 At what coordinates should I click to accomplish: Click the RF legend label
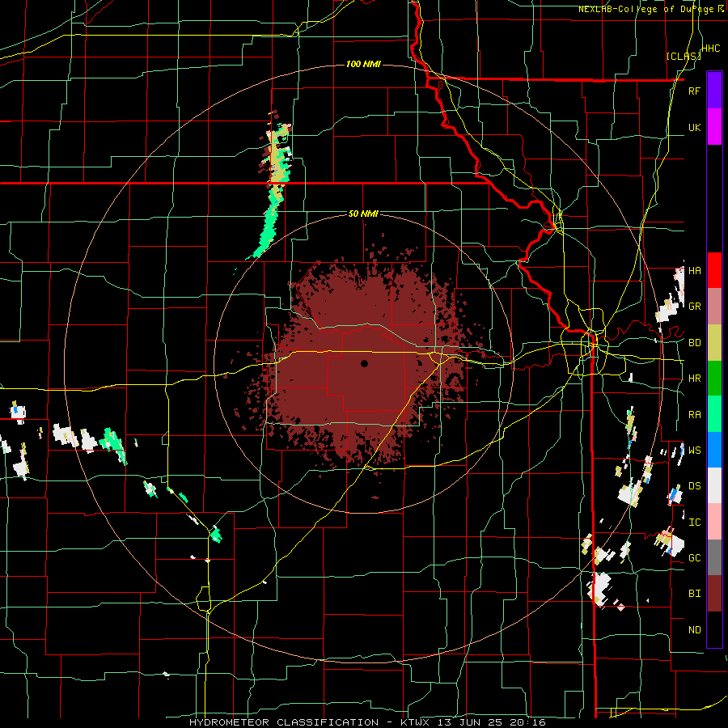pos(694,91)
